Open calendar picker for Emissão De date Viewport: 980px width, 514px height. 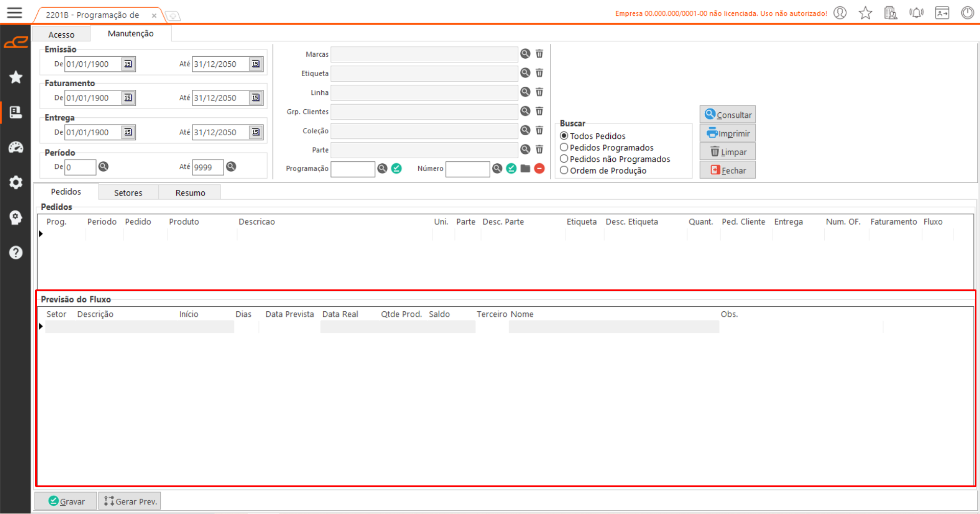(x=128, y=64)
